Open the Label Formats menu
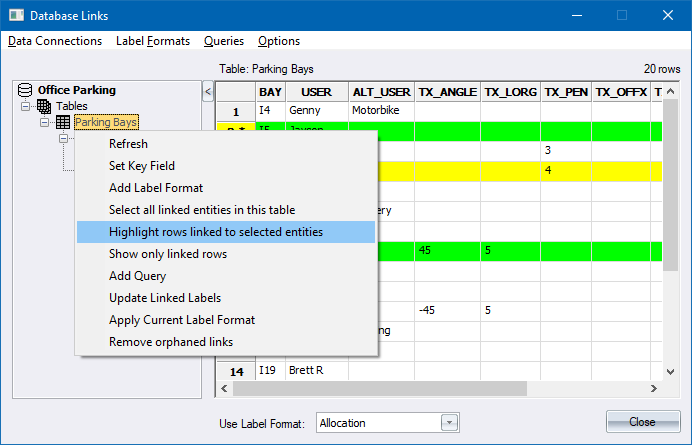The image size is (692, 445). pyautogui.click(x=152, y=41)
